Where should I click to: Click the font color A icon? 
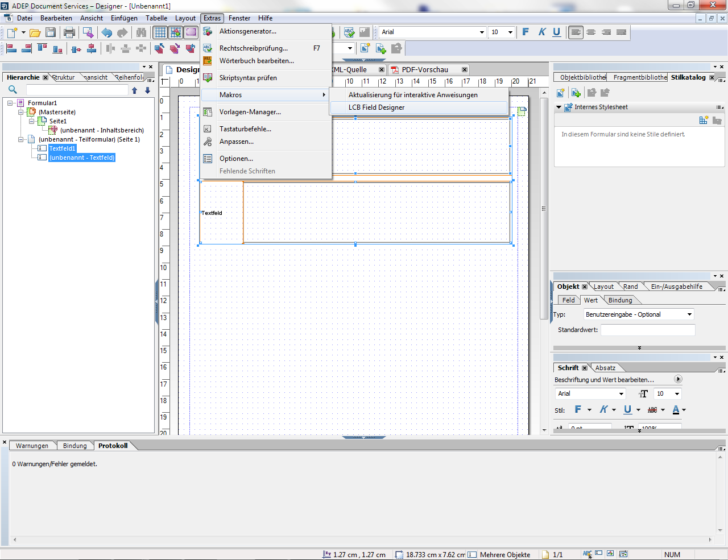(676, 410)
